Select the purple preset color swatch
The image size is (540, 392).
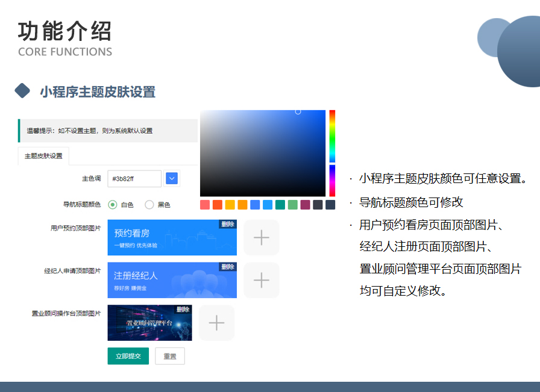coord(305,205)
